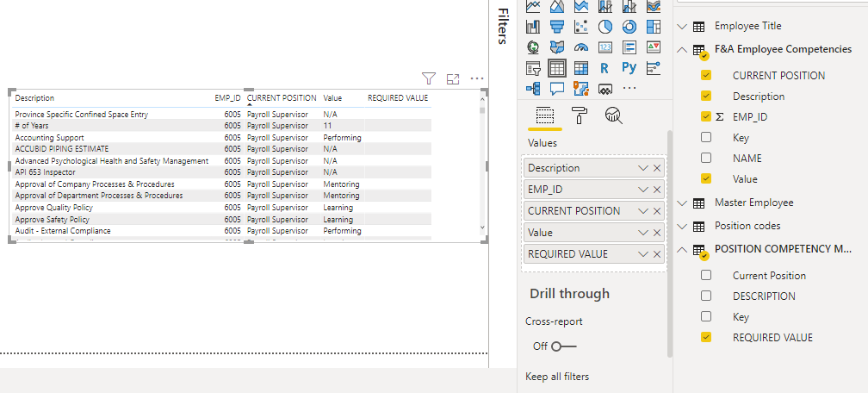Select the ArcGIS Maps visual

point(581,89)
